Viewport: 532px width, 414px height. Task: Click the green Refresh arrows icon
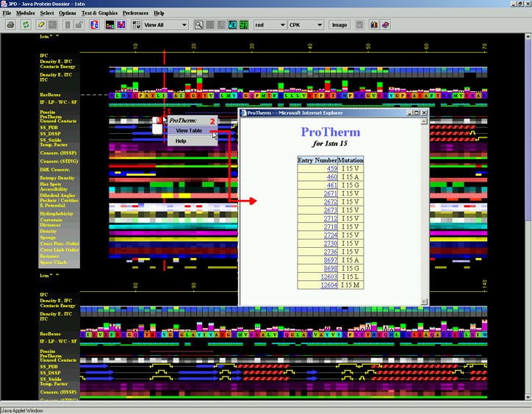pyautogui.click(x=26, y=25)
